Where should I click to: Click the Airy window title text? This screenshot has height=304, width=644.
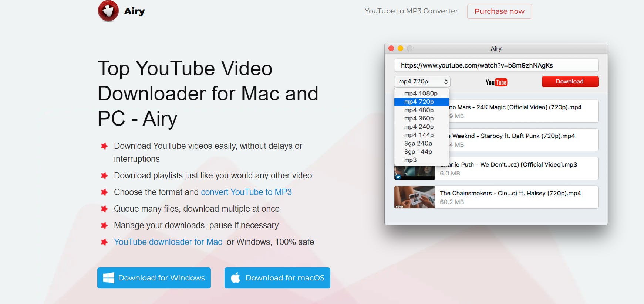pos(496,48)
